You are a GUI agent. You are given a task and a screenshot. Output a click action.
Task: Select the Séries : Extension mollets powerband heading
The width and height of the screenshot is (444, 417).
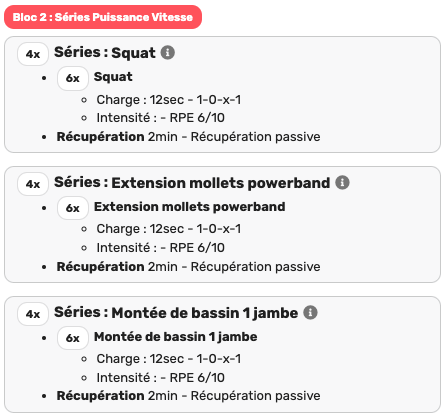pos(192,183)
